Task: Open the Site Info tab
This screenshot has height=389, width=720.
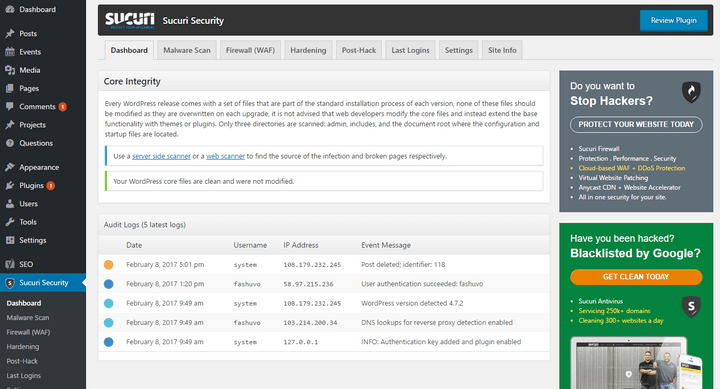Action: (x=502, y=50)
